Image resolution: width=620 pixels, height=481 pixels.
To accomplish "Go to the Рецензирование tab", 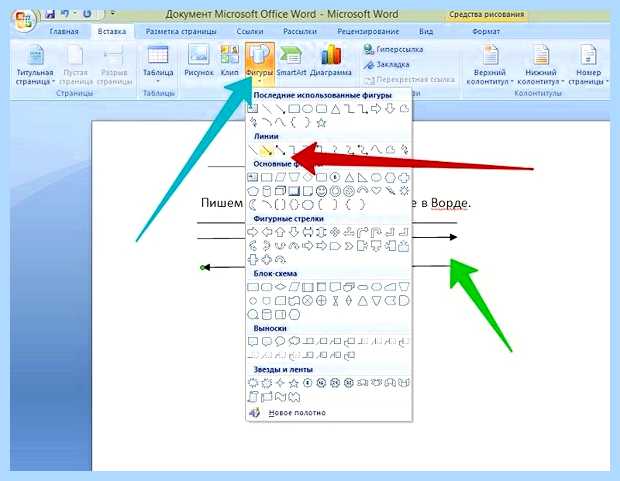I will coord(368,31).
